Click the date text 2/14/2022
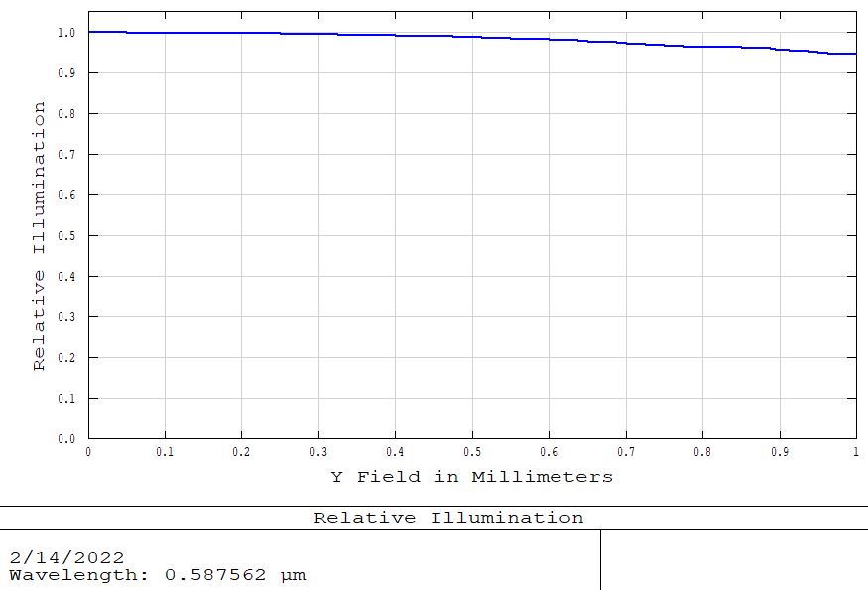Viewport: 868px width, 590px height. pos(67,558)
